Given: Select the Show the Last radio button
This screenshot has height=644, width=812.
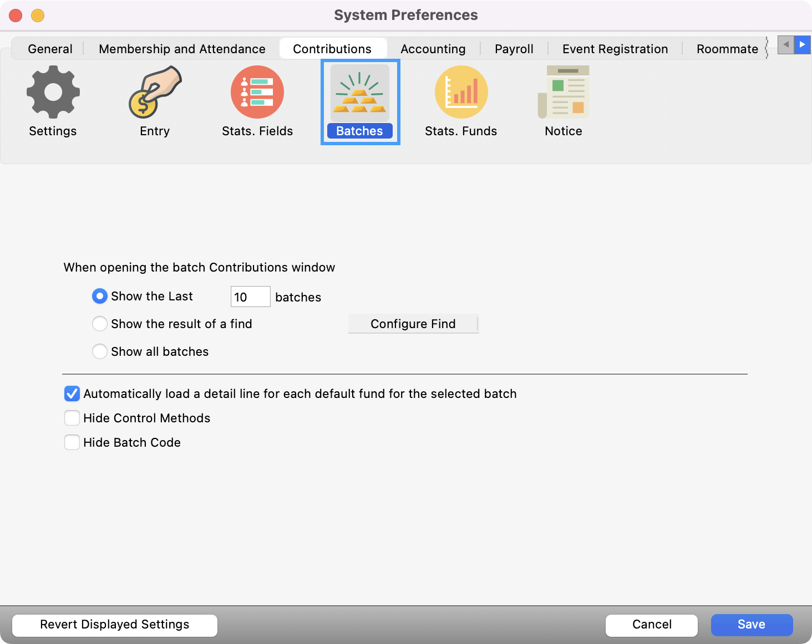Looking at the screenshot, I should pyautogui.click(x=99, y=297).
